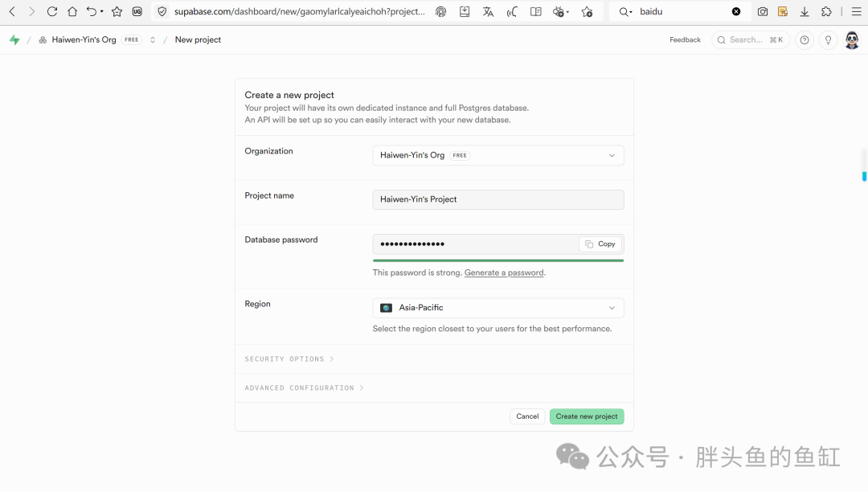Click the Generate a password link
Viewport: 868px width, 492px height.
pyautogui.click(x=504, y=273)
